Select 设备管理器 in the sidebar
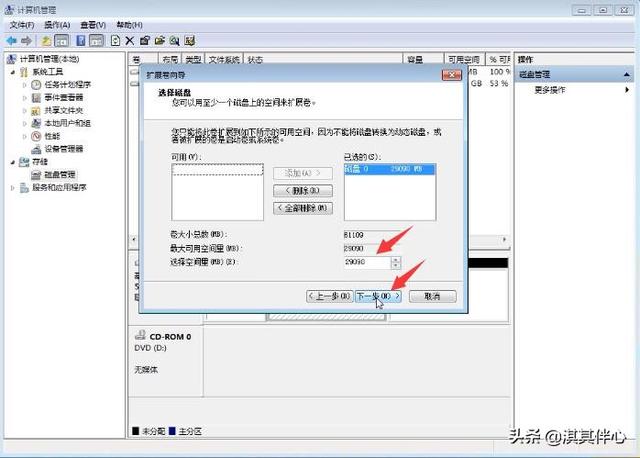Screen dimensions: 640x458 [x=63, y=149]
